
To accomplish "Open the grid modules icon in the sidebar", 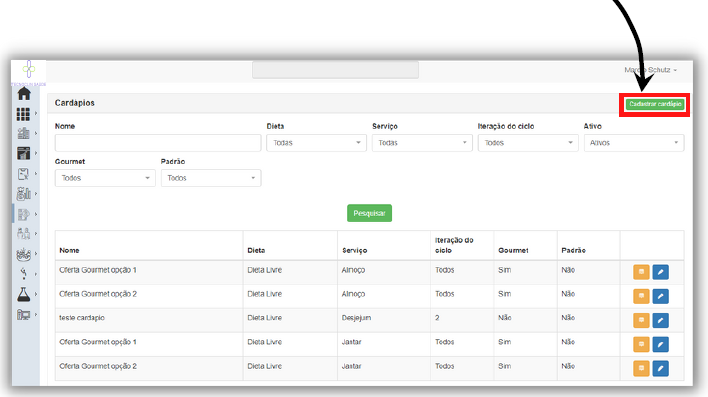I will tap(23, 114).
